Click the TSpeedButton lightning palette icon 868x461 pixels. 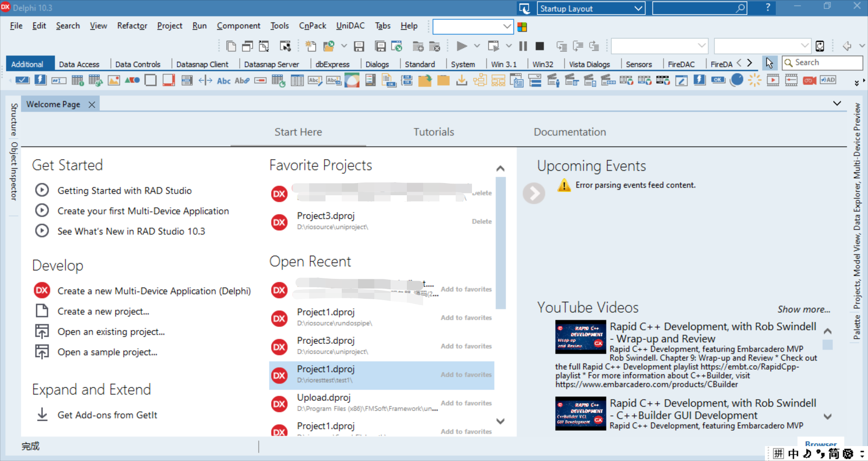point(40,80)
